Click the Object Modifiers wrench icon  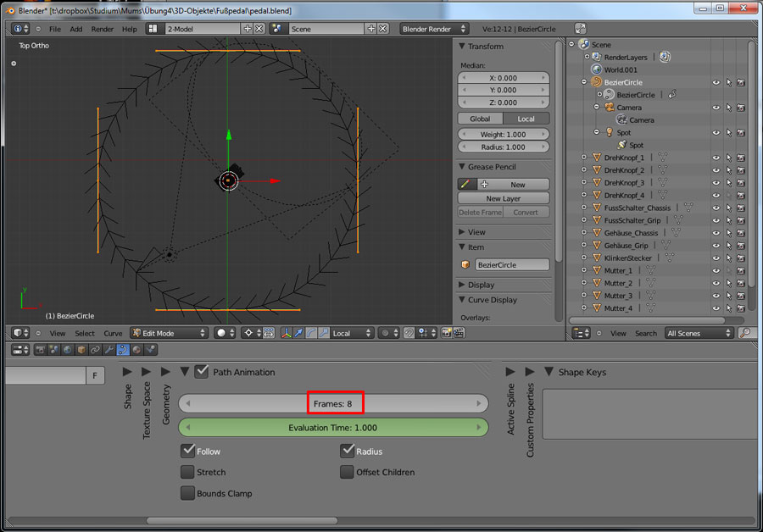click(x=109, y=350)
